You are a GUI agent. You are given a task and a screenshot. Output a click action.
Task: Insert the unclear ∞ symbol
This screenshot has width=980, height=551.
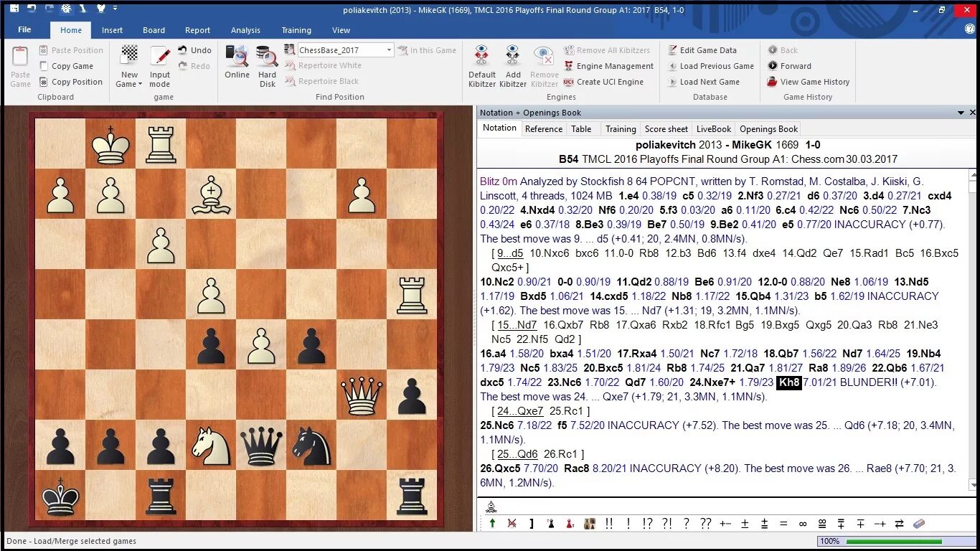pos(803,524)
